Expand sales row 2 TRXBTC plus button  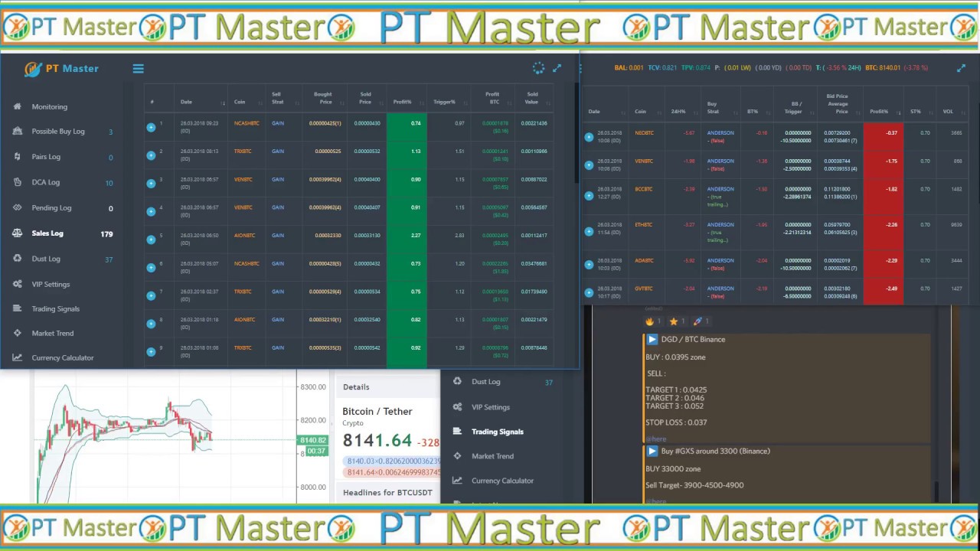(151, 155)
